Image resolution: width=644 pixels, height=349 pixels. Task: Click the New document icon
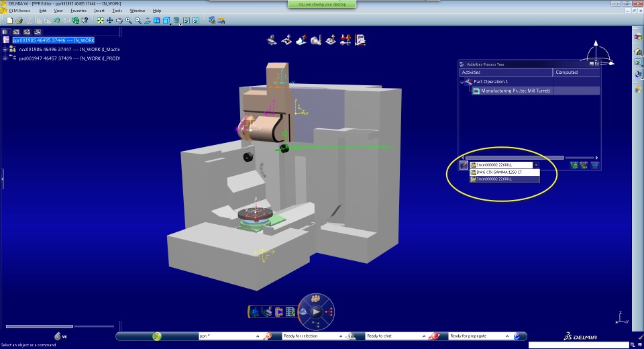point(10,20)
